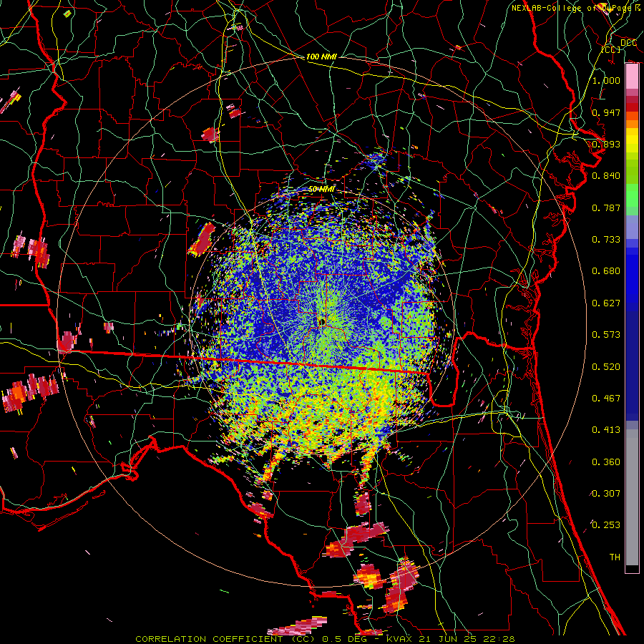Image resolution: width=644 pixels, height=644 pixels.
Task: Pick the red segment of the color bar
Action: [x=632, y=107]
